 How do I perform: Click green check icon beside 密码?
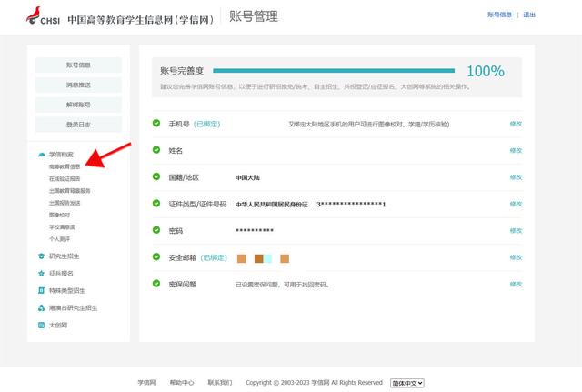tap(156, 231)
